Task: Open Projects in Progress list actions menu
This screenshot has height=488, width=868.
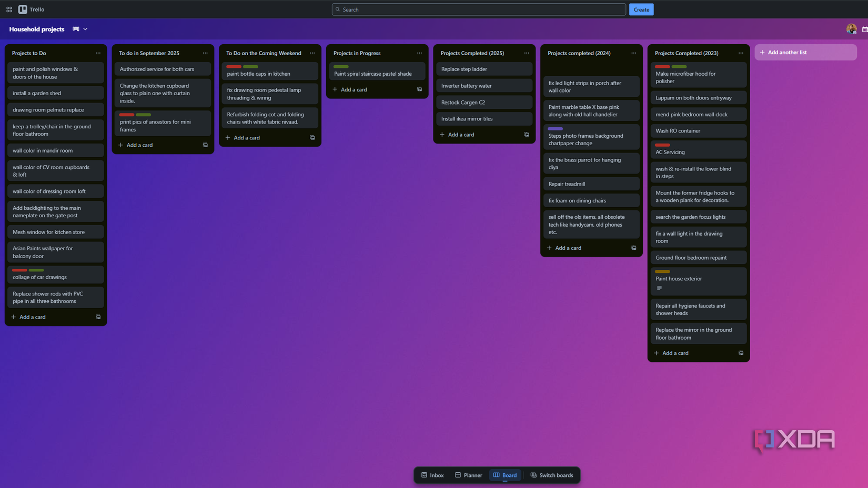Action: (419, 53)
